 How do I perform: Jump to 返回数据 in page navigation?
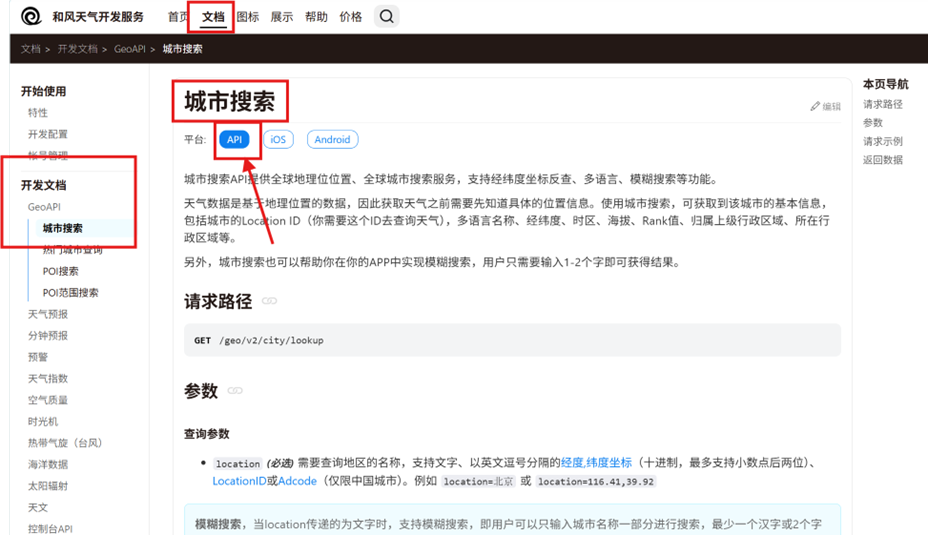(x=882, y=159)
